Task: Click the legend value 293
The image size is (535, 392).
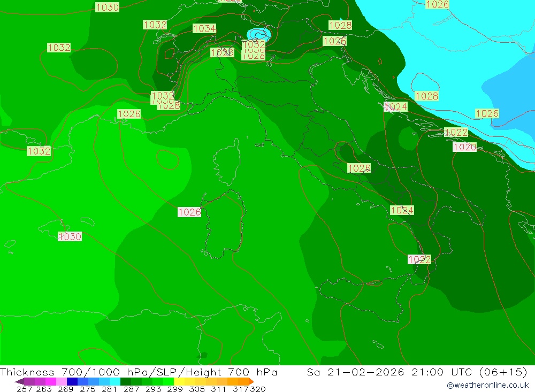Action: coord(153,389)
